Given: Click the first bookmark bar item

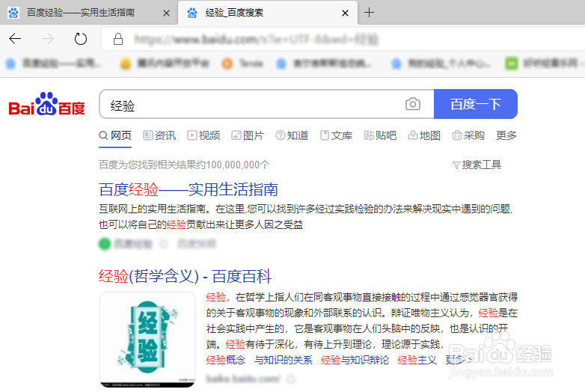Looking at the screenshot, I should 53,64.
